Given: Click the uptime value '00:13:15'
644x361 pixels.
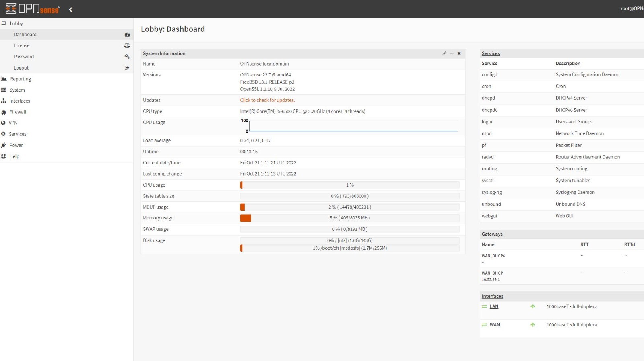Looking at the screenshot, I should (x=249, y=152).
